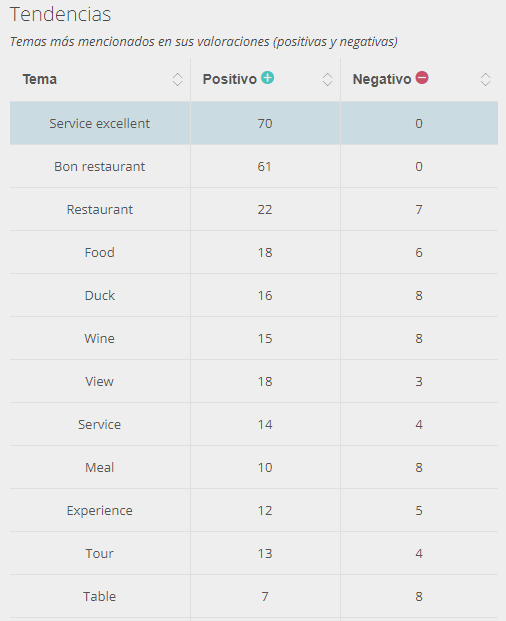The height and width of the screenshot is (621, 506).
Task: Choose the Food topic row
Action: click(x=254, y=252)
